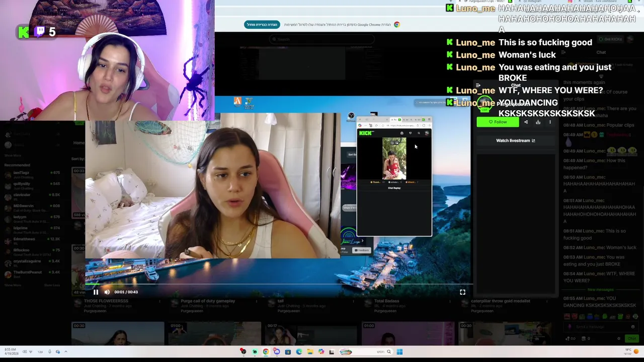Open the Home tab on channel page
This screenshot has width=644, height=362.
pos(79,143)
